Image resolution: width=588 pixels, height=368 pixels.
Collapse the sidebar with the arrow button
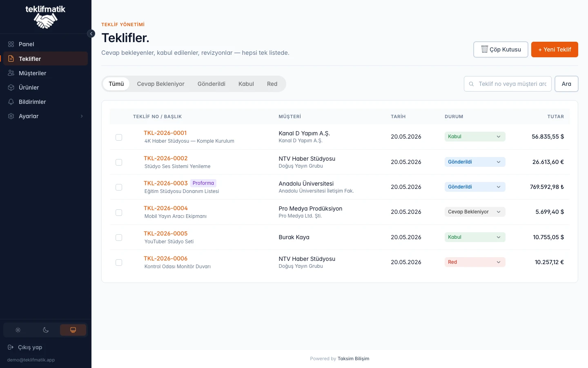coord(91,34)
